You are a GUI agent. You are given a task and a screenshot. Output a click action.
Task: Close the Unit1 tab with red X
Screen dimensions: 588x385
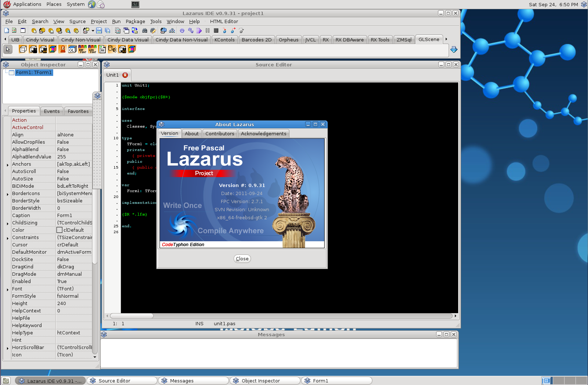pos(125,75)
